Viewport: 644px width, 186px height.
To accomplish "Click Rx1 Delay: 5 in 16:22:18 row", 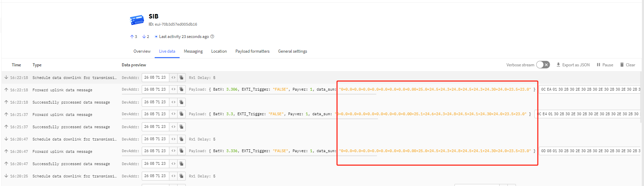I will 202,78.
